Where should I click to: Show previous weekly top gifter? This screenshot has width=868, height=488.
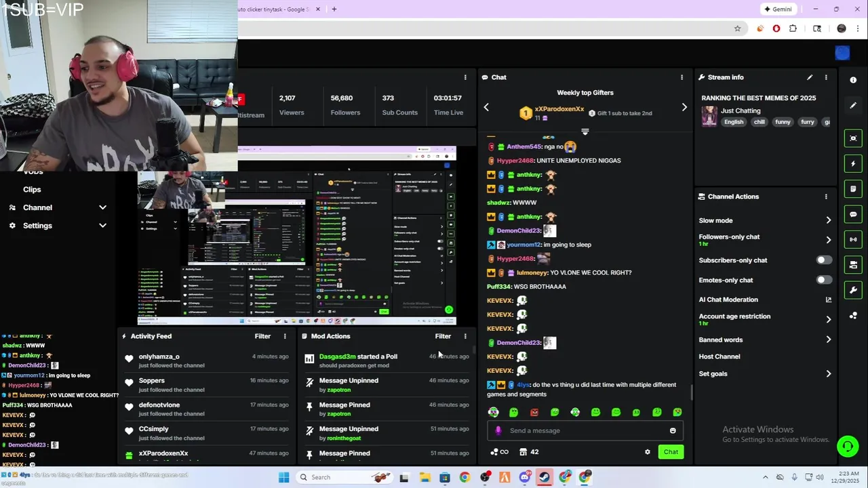tap(486, 107)
